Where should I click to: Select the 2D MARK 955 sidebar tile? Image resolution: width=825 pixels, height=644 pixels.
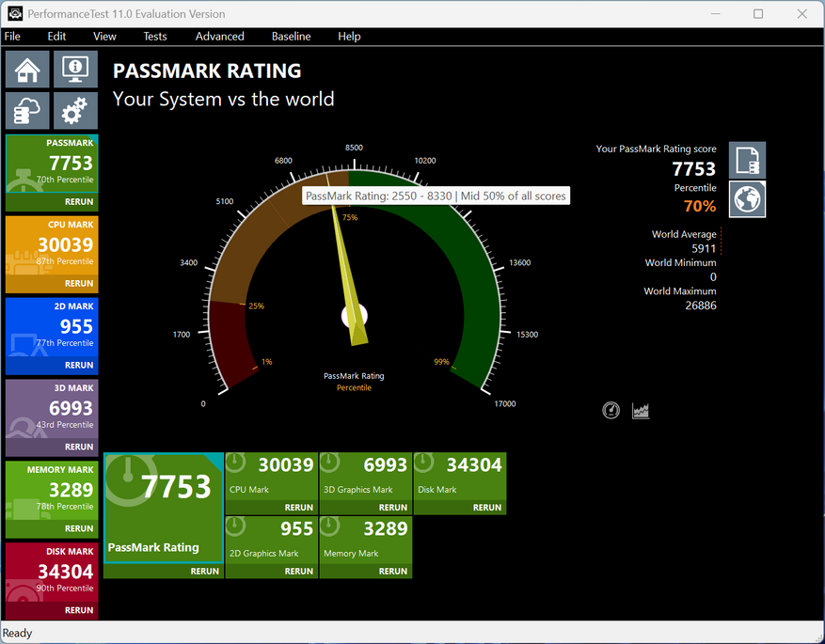coord(52,327)
